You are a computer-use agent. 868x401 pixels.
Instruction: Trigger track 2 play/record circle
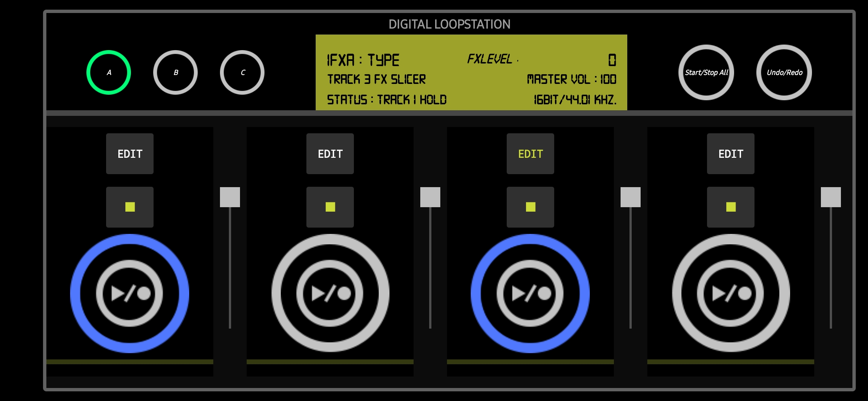(x=330, y=293)
